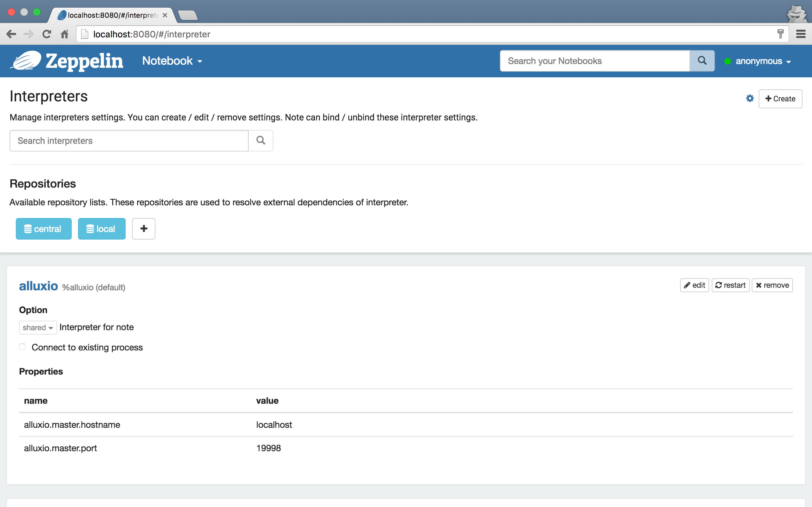This screenshot has height=507, width=812.
Task: Edit the alluxio interpreter settings
Action: (x=694, y=285)
